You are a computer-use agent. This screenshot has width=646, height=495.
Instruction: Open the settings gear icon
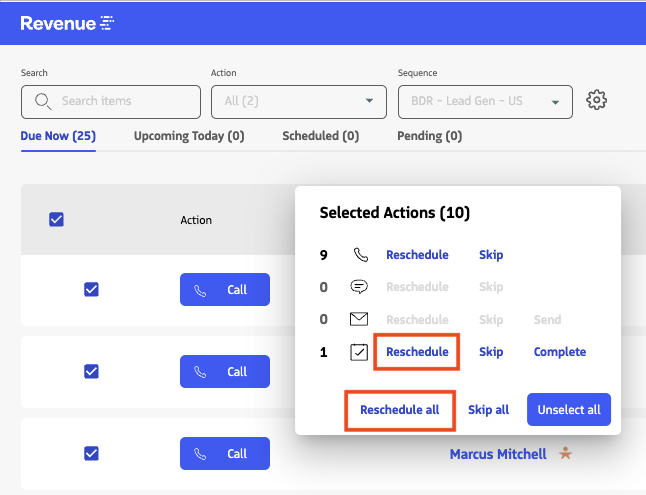[596, 100]
